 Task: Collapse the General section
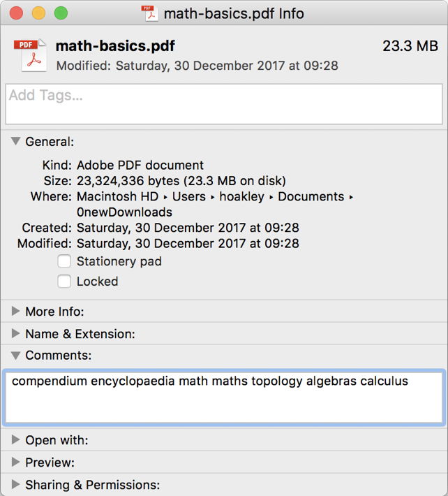pos(15,141)
